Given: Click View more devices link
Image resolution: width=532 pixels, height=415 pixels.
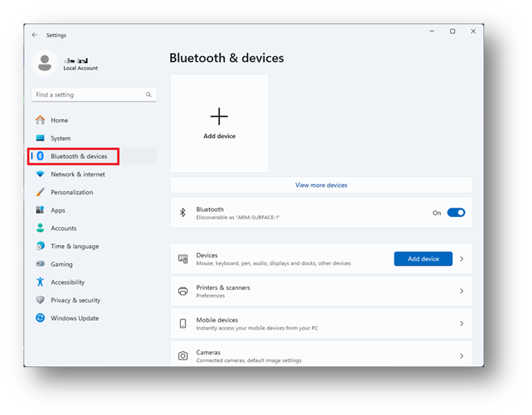Looking at the screenshot, I should (x=321, y=185).
